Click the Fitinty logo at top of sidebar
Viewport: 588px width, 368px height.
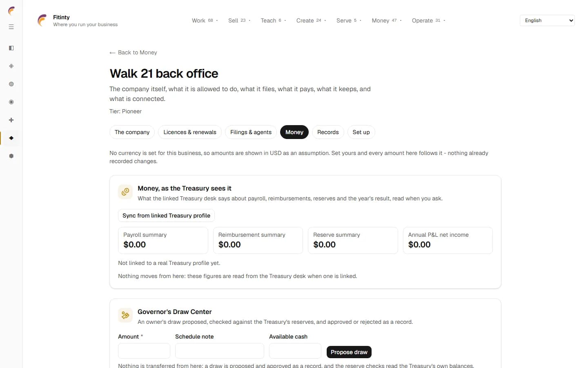[x=11, y=11]
